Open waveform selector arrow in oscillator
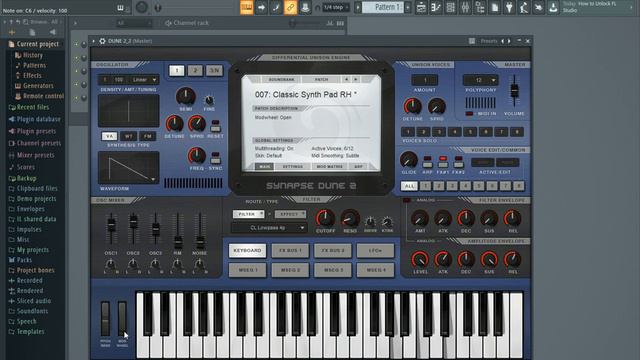 [x=153, y=179]
